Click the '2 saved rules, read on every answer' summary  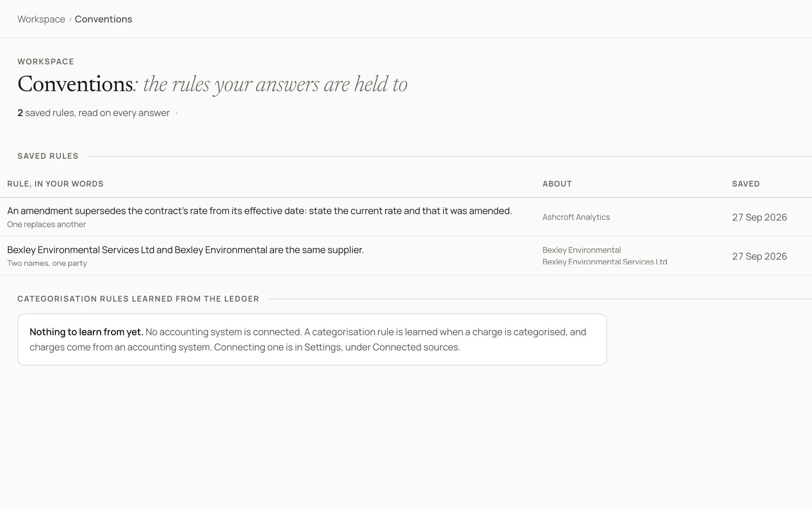(x=93, y=113)
